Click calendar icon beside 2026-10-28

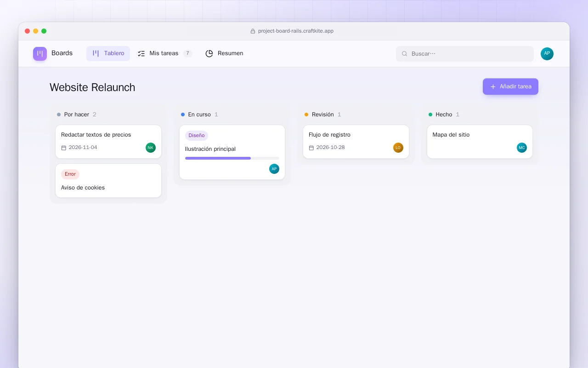pos(311,148)
